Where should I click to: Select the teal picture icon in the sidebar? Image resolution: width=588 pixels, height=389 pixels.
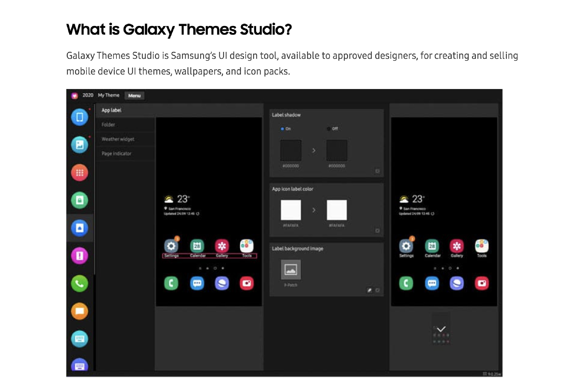79,145
